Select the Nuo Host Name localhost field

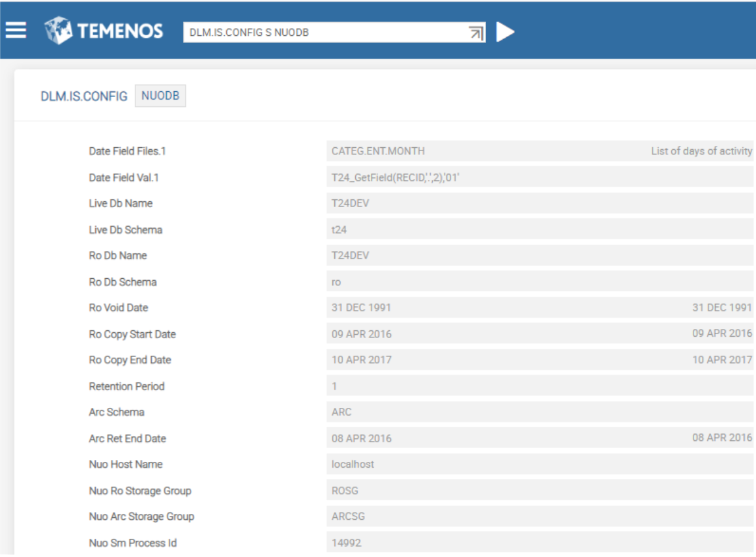[539, 464]
